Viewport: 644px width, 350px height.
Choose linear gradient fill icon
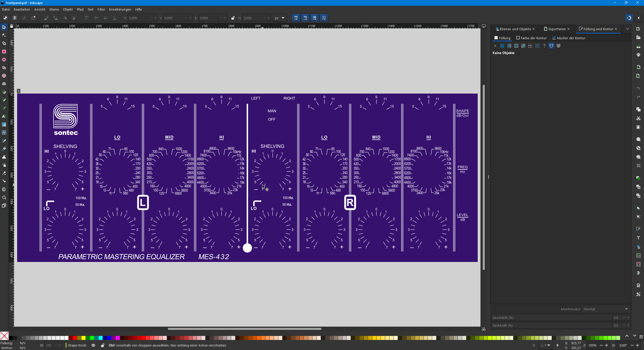tap(509, 46)
